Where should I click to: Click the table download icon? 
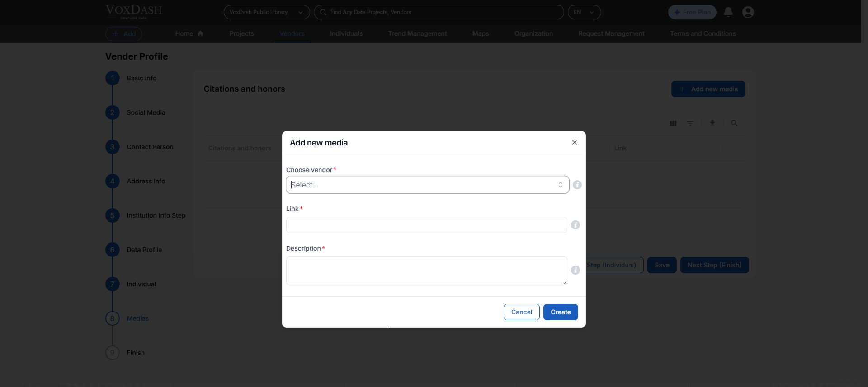[712, 123]
